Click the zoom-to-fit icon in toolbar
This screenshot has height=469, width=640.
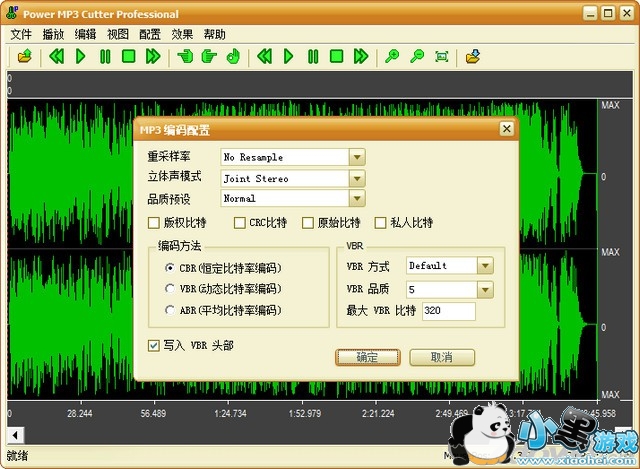(441, 56)
